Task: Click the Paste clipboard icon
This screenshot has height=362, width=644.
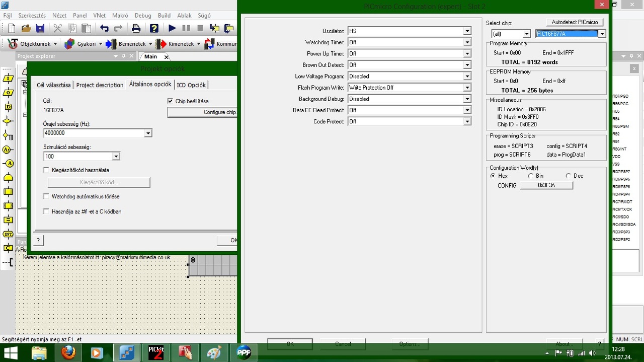Action: [x=86, y=29]
